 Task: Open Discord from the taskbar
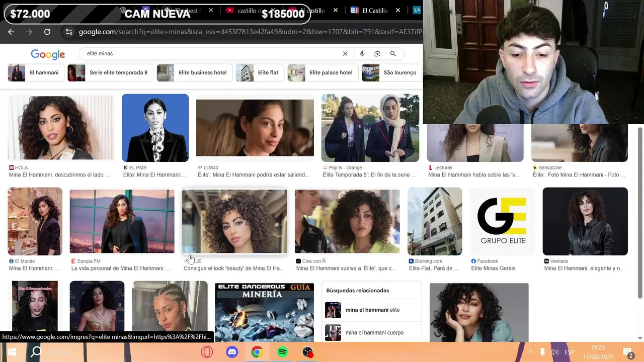tap(232, 352)
